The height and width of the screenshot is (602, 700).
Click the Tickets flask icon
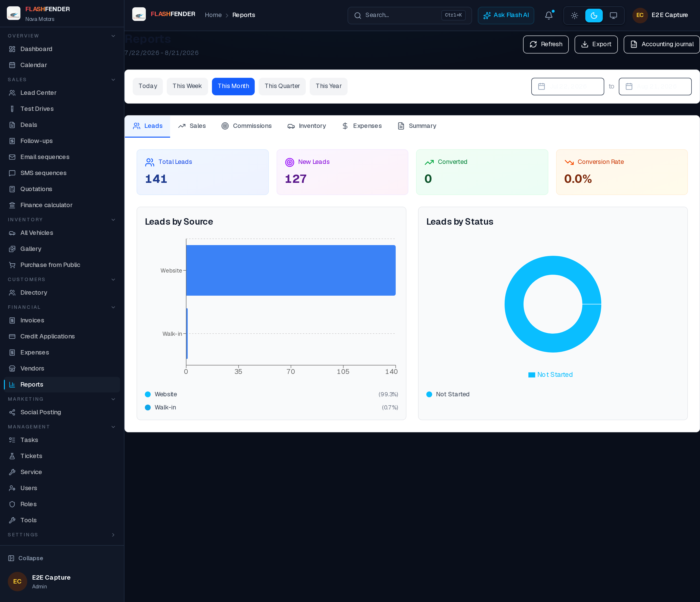(12, 456)
